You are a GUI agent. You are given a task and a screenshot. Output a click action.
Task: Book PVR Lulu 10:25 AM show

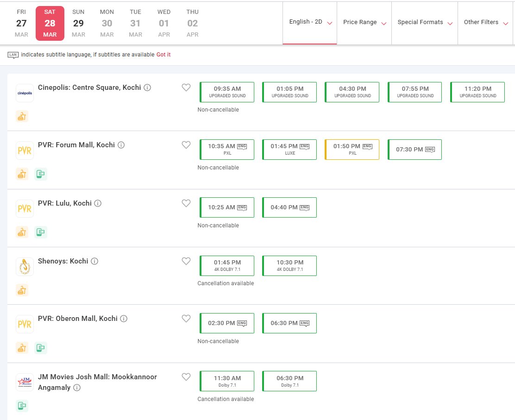coord(227,207)
